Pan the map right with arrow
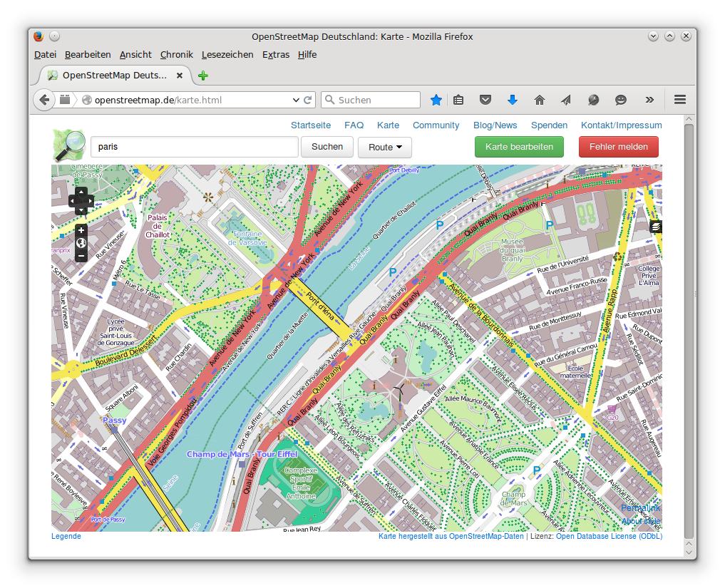725x588 pixels. coord(90,201)
